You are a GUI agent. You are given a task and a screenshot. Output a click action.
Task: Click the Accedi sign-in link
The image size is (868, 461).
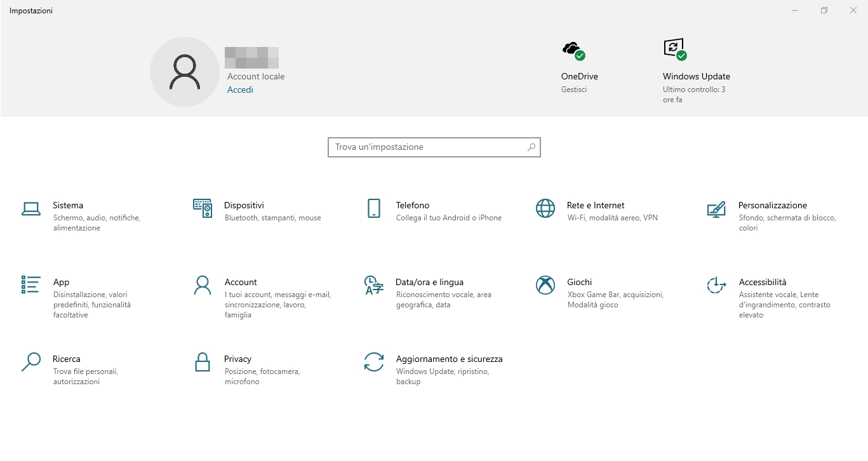point(240,90)
